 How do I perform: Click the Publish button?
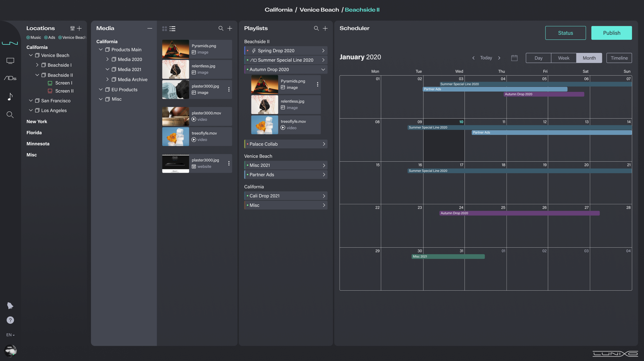pos(611,33)
